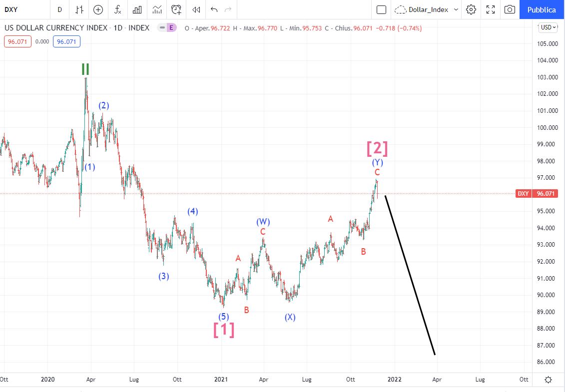
Task: Take a chart snapshot with camera icon
Action: coord(510,9)
